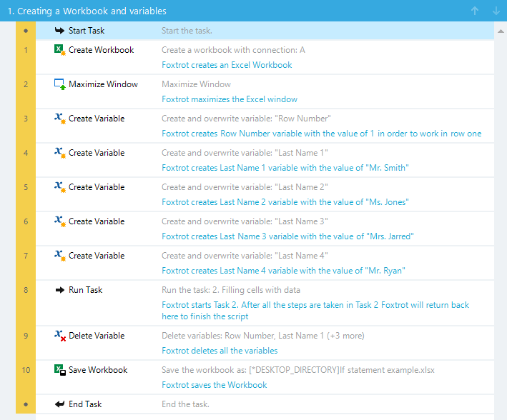Click 'Create and overwrite variable: "Last Name 3"' description
This screenshot has height=420, width=507.
[x=245, y=221]
